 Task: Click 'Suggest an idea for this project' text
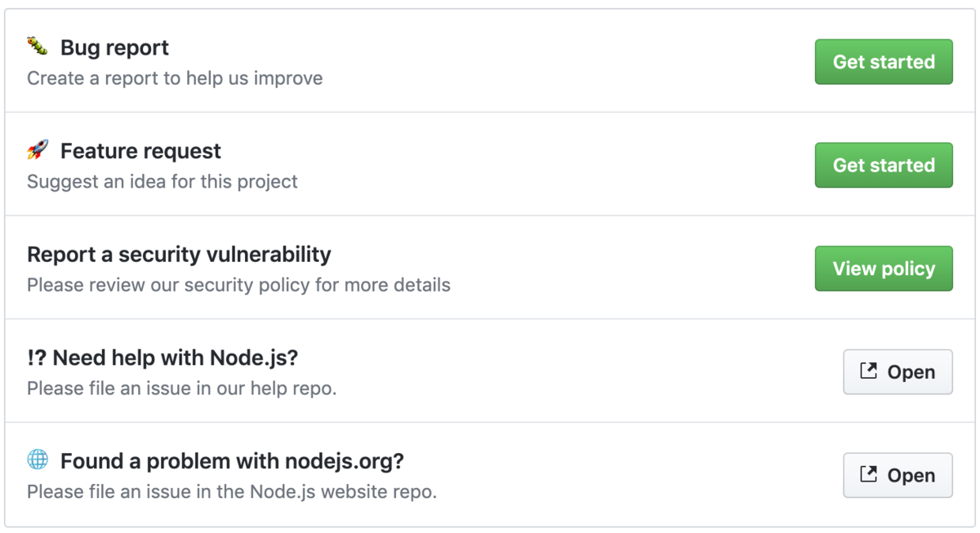(x=163, y=181)
